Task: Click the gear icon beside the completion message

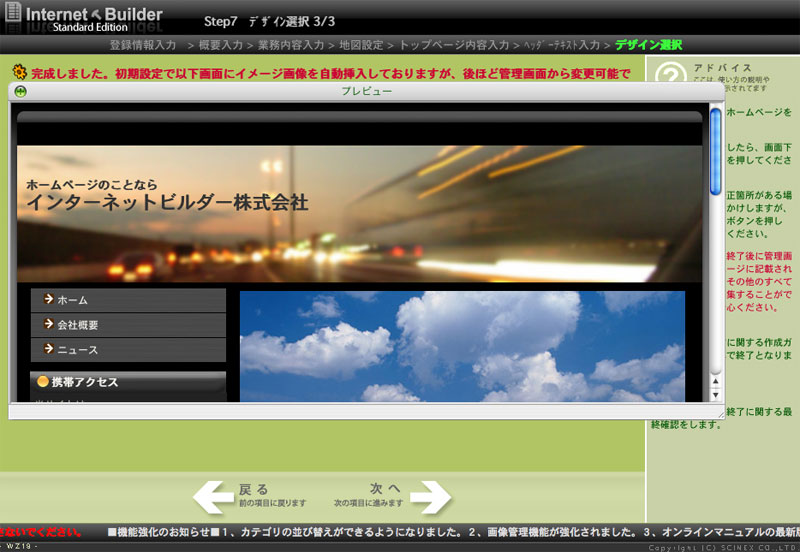Action: [18, 73]
